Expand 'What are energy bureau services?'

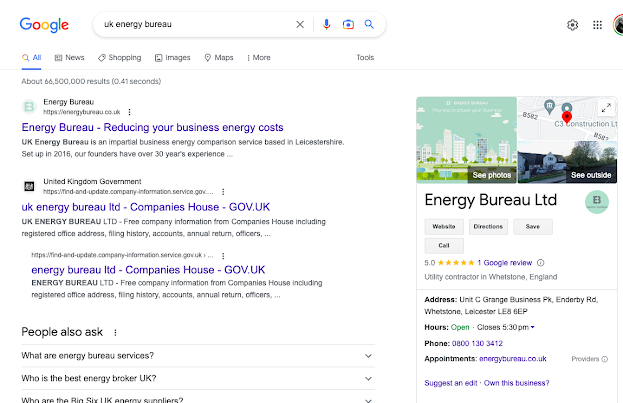point(198,356)
